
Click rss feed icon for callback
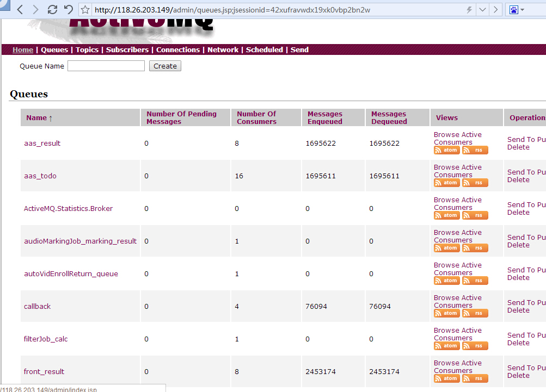point(475,313)
